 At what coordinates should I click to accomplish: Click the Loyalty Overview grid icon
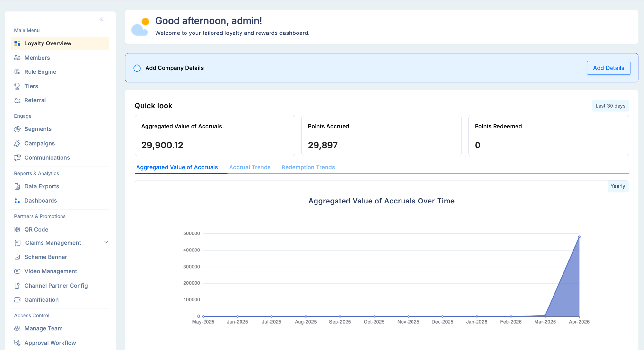click(17, 43)
